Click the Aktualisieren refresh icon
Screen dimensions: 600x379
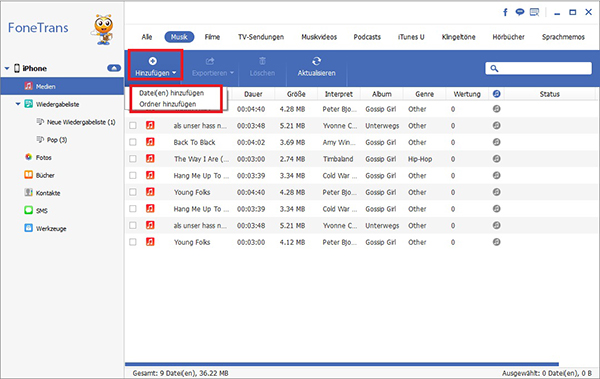pyautogui.click(x=316, y=61)
